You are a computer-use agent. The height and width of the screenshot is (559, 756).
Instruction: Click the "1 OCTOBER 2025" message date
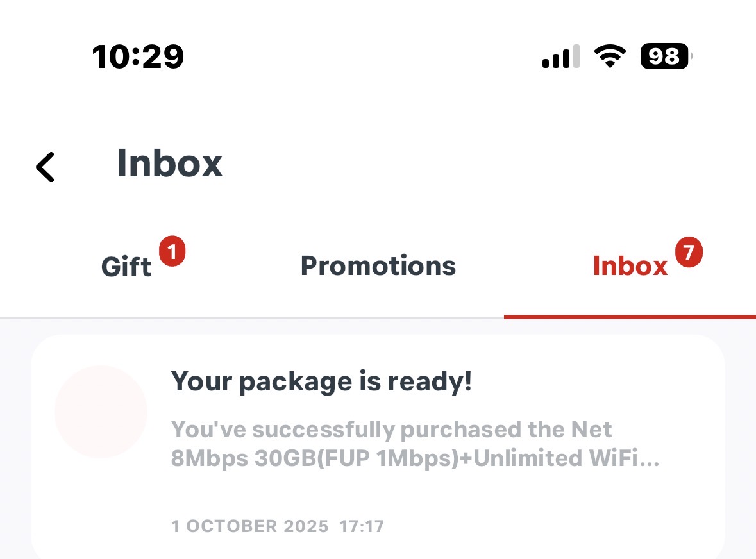tap(250, 527)
